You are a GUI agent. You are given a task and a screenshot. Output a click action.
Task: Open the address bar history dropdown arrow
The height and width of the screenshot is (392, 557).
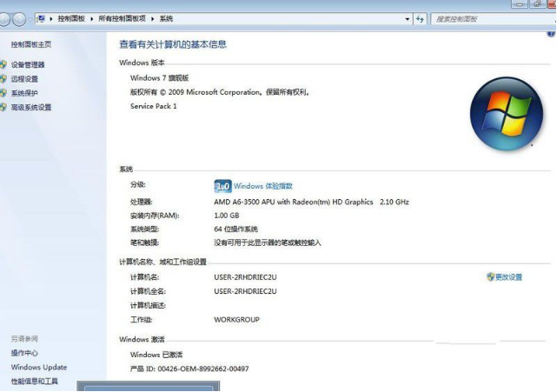(408, 19)
